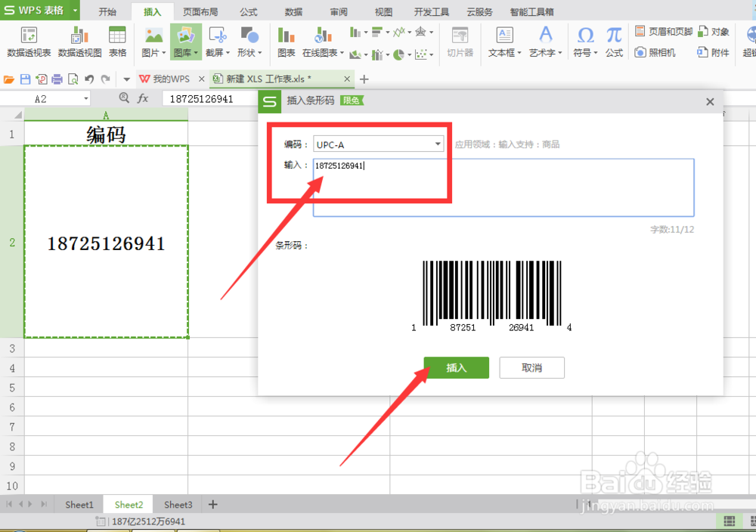Click the green 插入 button in dialog

tap(456, 368)
